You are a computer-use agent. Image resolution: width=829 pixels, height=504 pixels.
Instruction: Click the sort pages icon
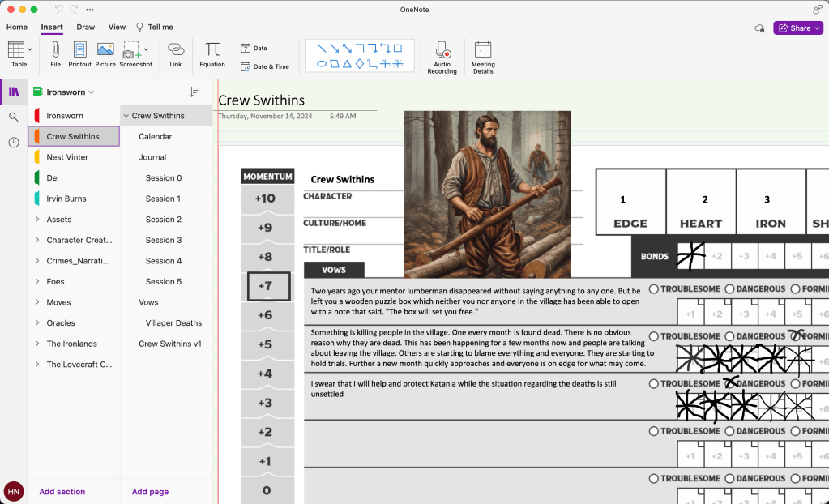coord(194,92)
